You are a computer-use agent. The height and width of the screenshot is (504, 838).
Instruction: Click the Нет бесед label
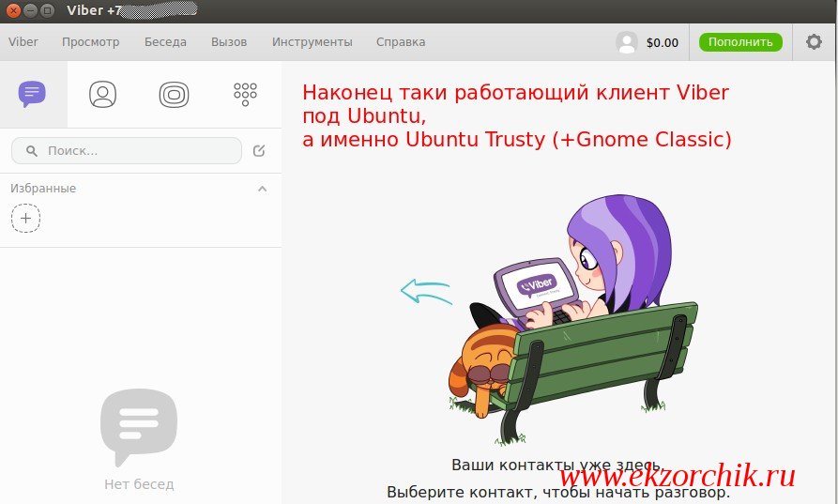pyautogui.click(x=139, y=484)
